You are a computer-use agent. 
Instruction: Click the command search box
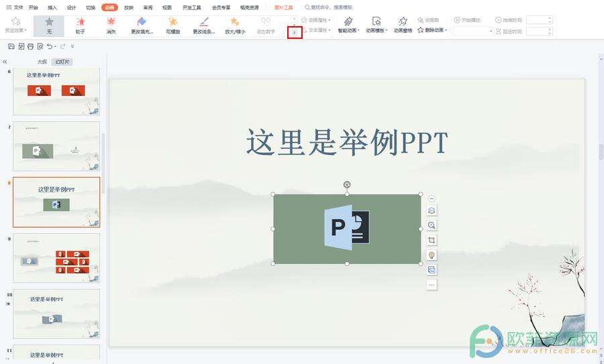coord(329,7)
